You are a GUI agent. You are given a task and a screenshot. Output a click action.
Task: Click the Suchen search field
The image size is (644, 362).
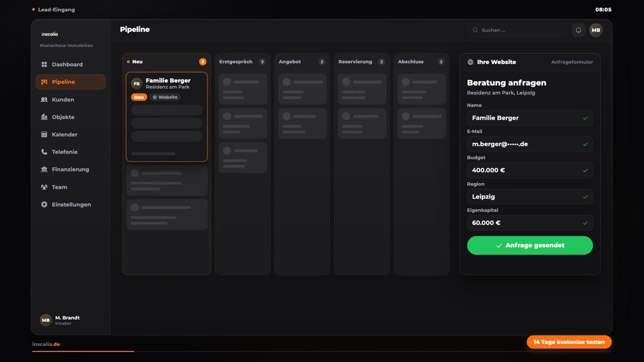[x=517, y=30]
